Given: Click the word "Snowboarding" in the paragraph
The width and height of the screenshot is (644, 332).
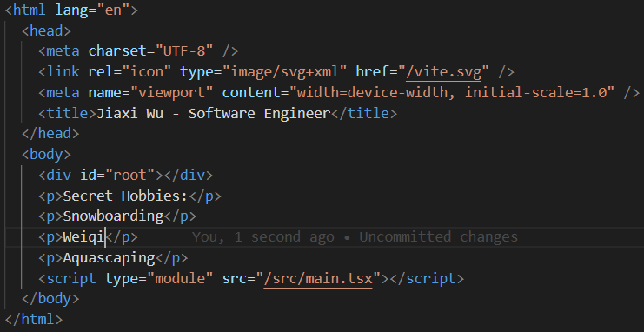Looking at the screenshot, I should click(113, 216).
